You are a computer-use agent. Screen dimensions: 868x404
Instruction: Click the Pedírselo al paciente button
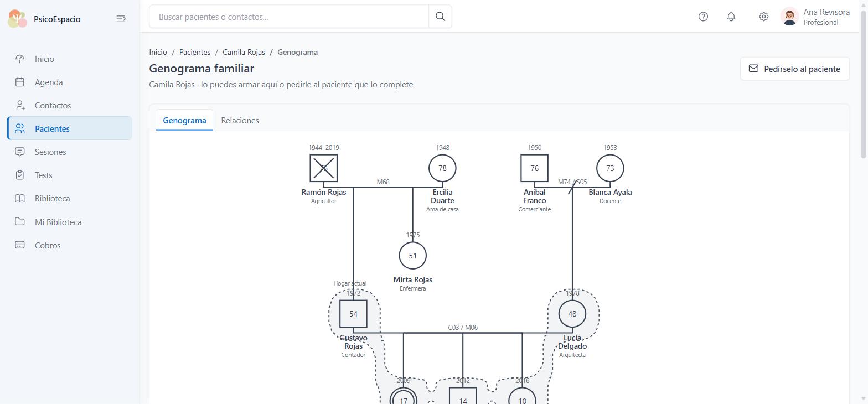point(794,69)
